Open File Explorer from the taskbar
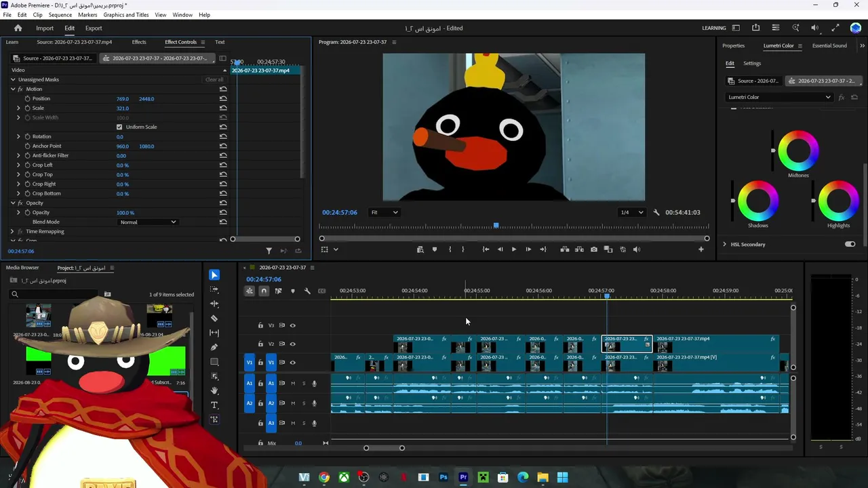Viewport: 868px width, 488px height. (x=542, y=477)
